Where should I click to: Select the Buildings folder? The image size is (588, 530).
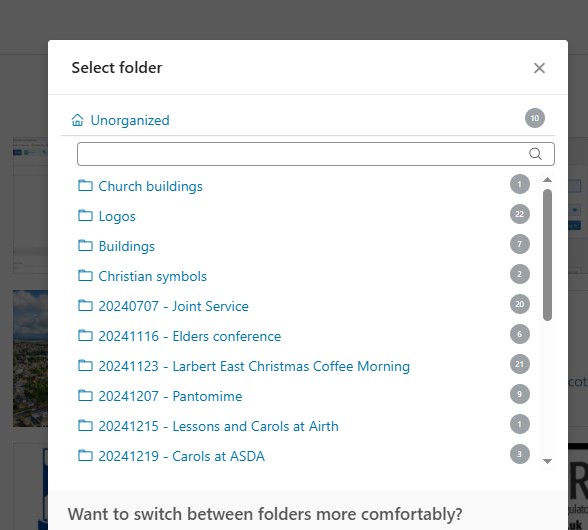[x=126, y=246]
